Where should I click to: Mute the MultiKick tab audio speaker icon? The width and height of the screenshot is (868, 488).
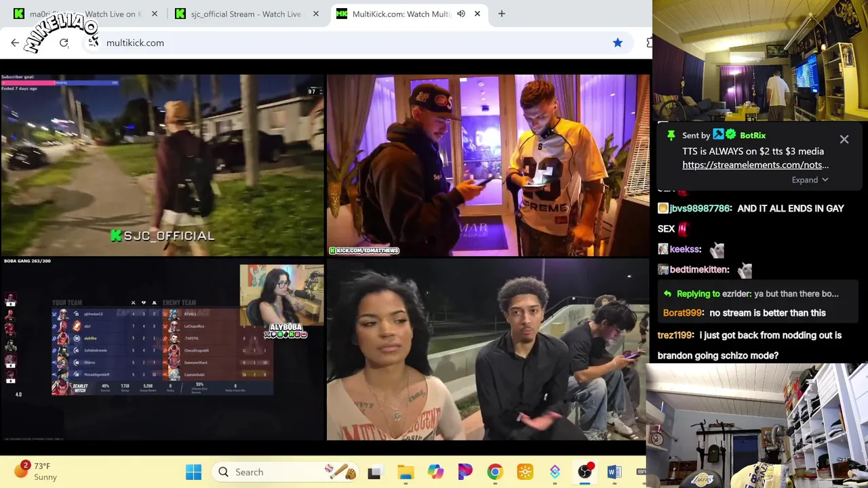(x=461, y=14)
